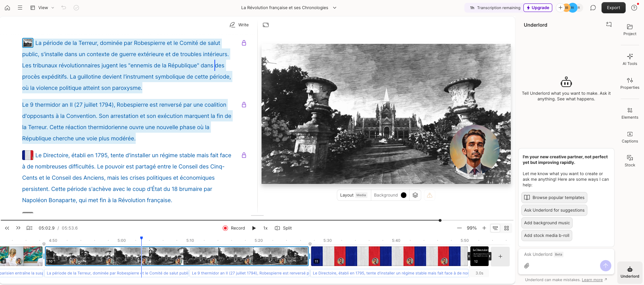Open the Elements panel
This screenshot has height=285, width=644.
click(630, 113)
